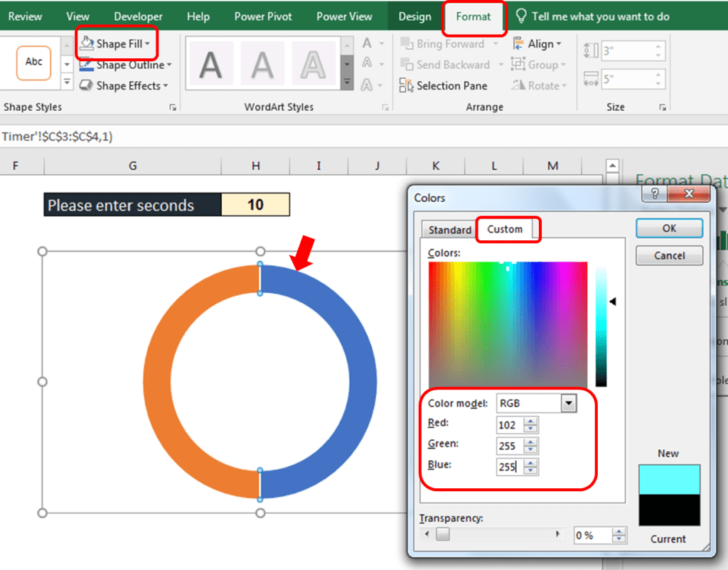Open the Developer menu
This screenshot has width=728, height=570.
pos(137,16)
